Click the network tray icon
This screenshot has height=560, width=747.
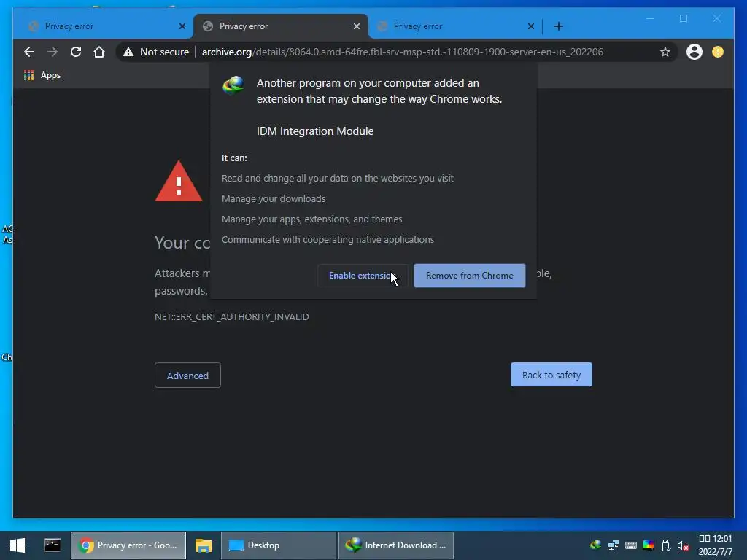(x=613, y=545)
